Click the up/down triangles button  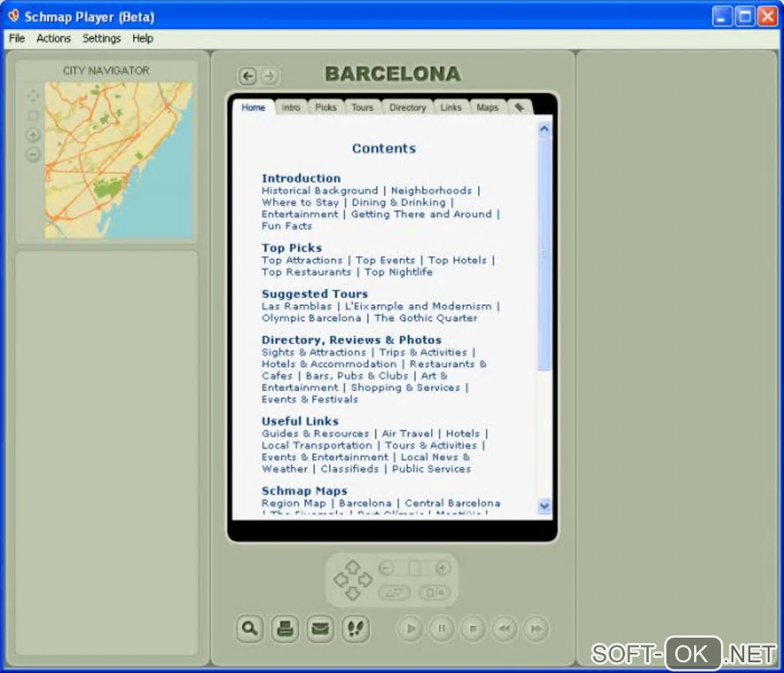coord(394,592)
